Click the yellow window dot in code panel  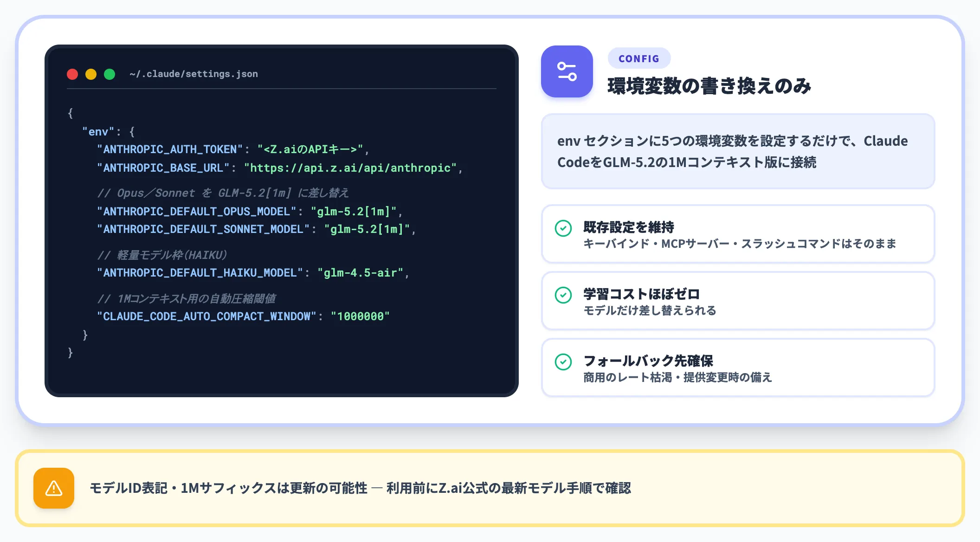tap(91, 74)
